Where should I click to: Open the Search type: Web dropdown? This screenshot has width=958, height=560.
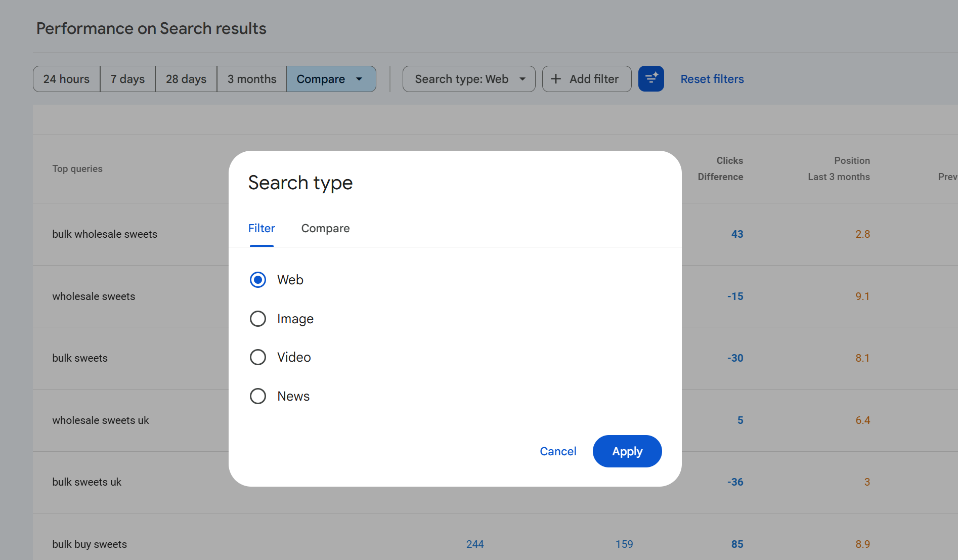tap(468, 79)
